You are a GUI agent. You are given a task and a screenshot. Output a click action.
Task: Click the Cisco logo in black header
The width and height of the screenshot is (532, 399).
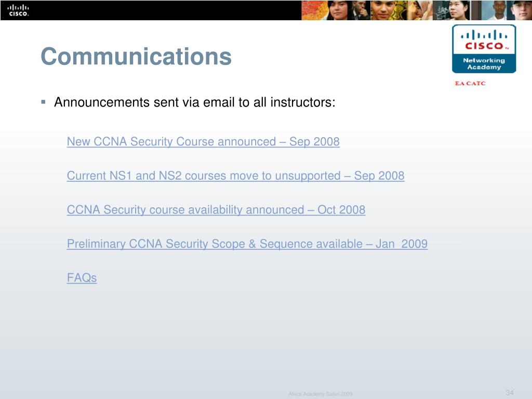[18, 10]
